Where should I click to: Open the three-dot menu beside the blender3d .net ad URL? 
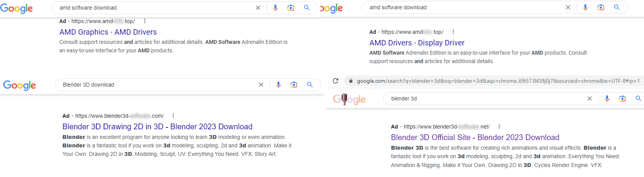499,126
